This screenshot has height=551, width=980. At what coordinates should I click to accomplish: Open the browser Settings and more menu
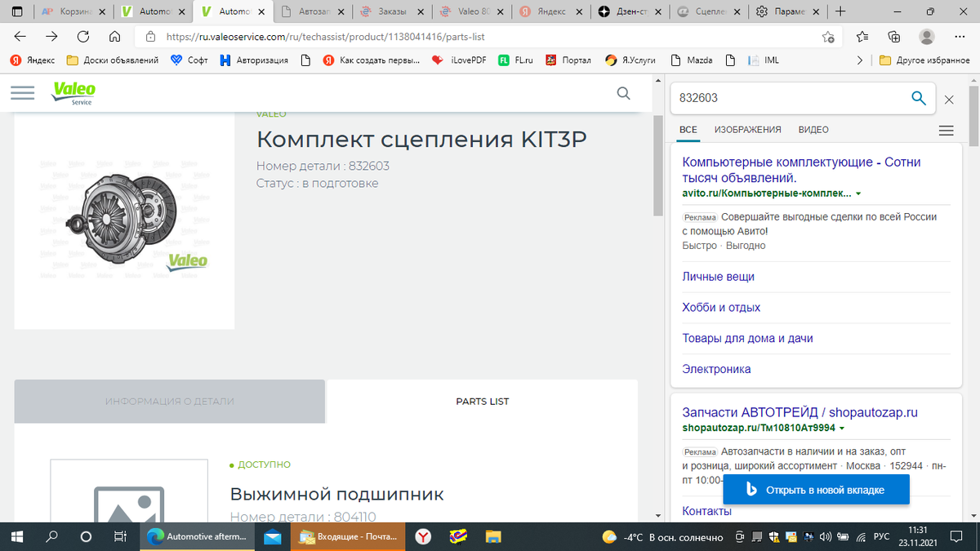point(960,37)
